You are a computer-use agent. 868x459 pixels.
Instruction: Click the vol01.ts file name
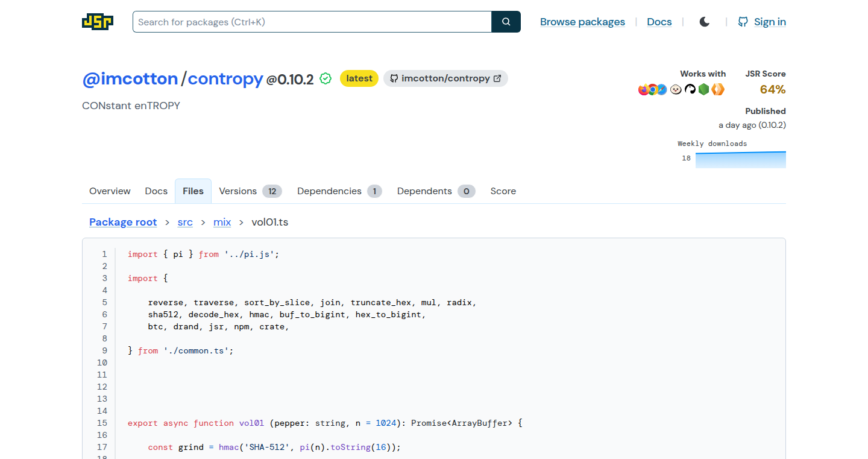click(x=270, y=222)
